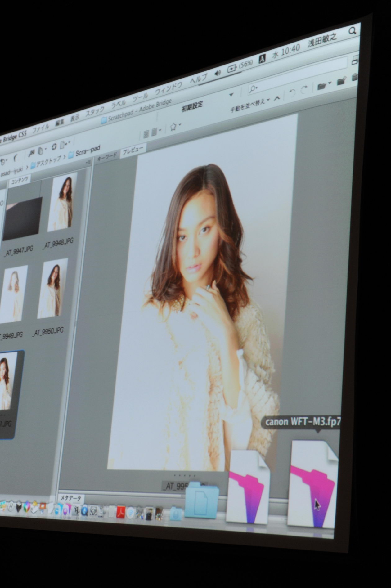Click the create new folder icon

[x=341, y=82]
